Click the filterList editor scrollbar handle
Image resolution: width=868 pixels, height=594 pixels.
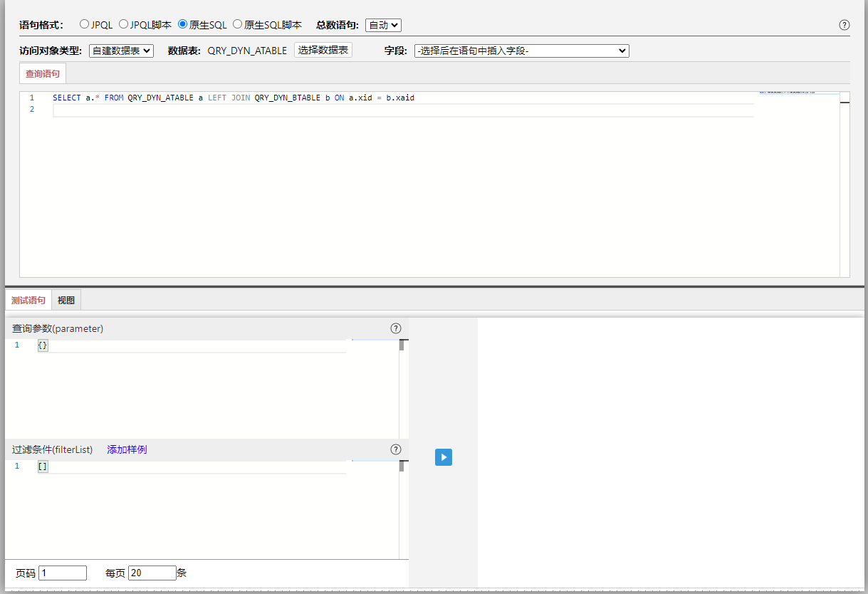(402, 467)
